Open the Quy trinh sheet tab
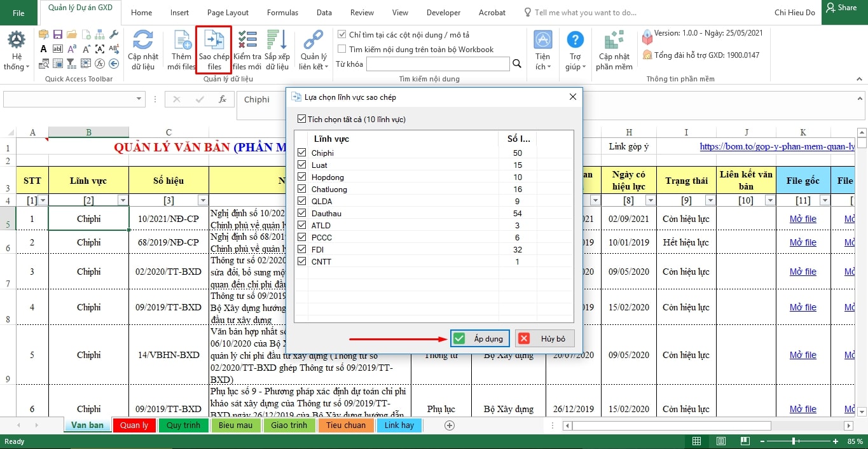Viewport: 868px width, 449px height. point(183,425)
